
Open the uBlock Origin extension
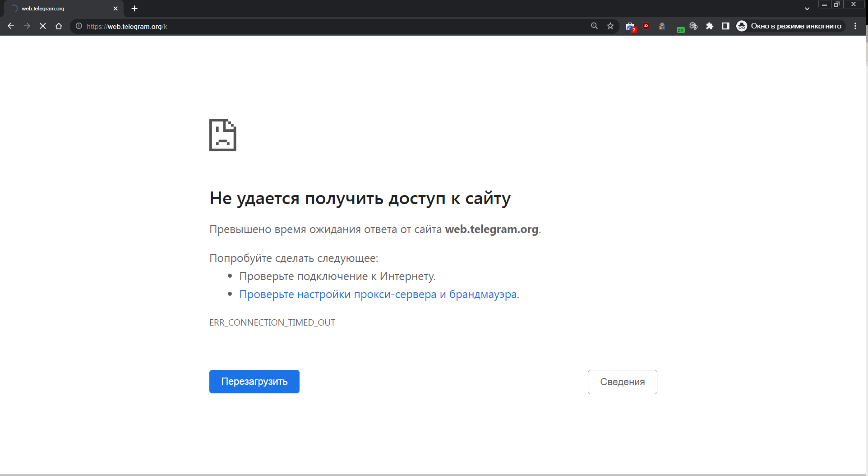click(x=646, y=26)
